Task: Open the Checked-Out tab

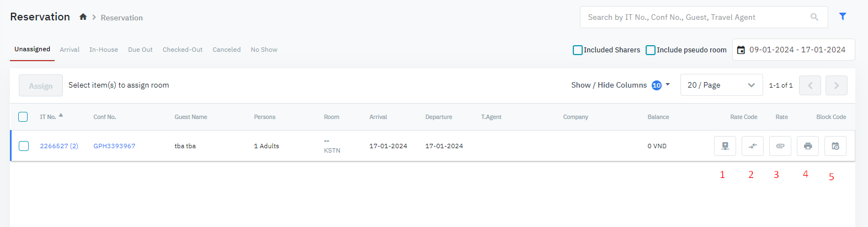Action: coord(182,50)
